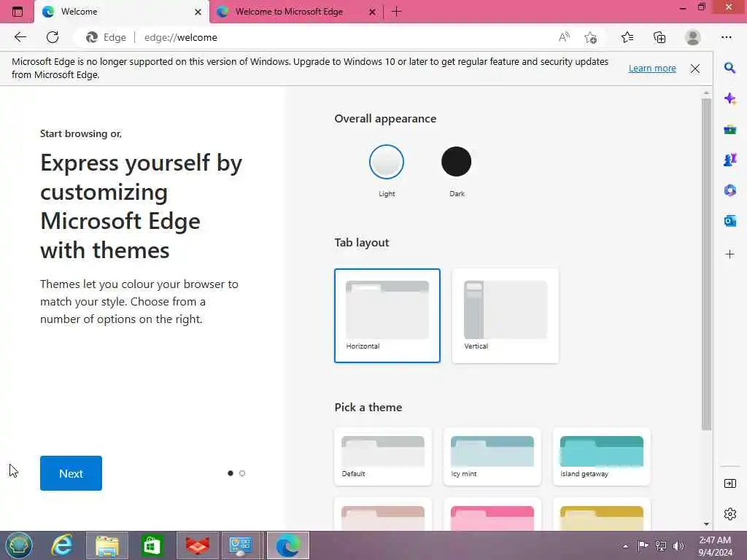
Task: Pick the Default theme
Action: click(x=383, y=456)
